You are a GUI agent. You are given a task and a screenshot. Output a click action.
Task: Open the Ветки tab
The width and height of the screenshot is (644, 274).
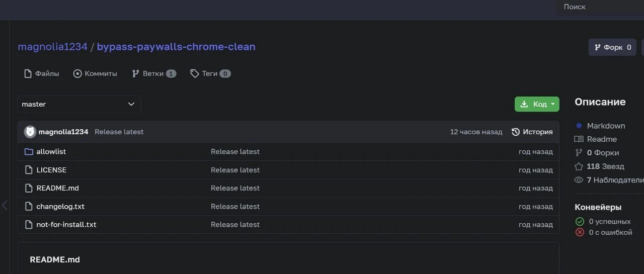coord(153,73)
